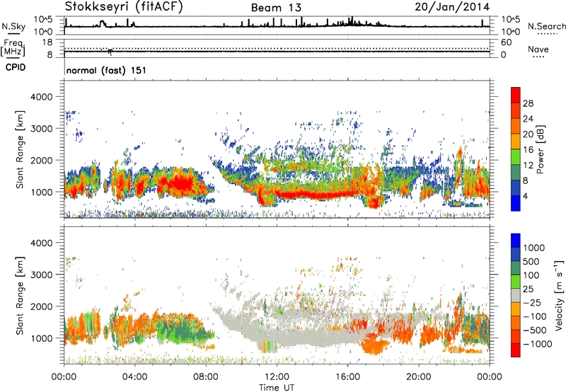
Task: Click the "Power [dB]" color bar title
Action: [x=541, y=149]
